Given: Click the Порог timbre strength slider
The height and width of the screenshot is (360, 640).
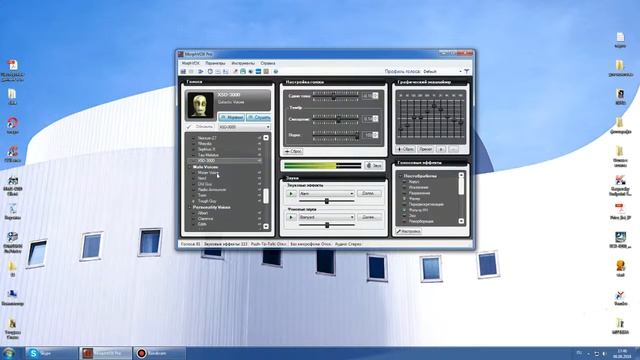Looking at the screenshot, I should 336,135.
